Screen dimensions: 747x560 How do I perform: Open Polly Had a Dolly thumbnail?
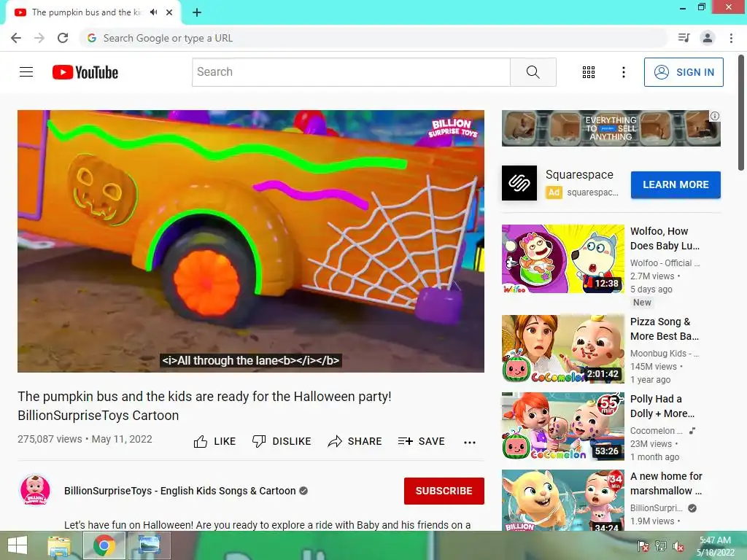tap(563, 426)
